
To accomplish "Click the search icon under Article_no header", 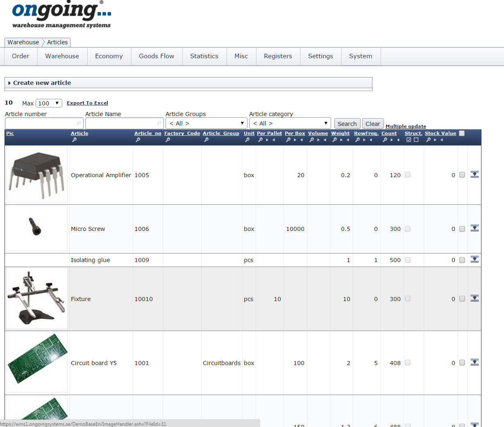I will pos(138,140).
